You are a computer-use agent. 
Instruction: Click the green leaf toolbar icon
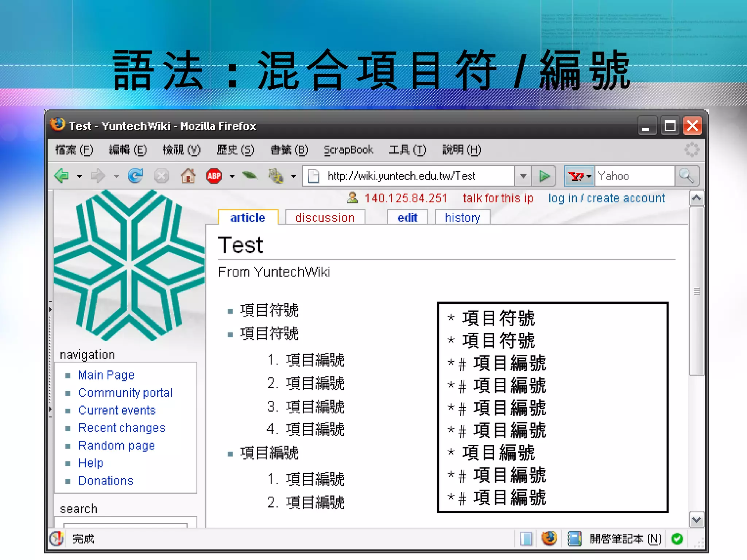[250, 176]
